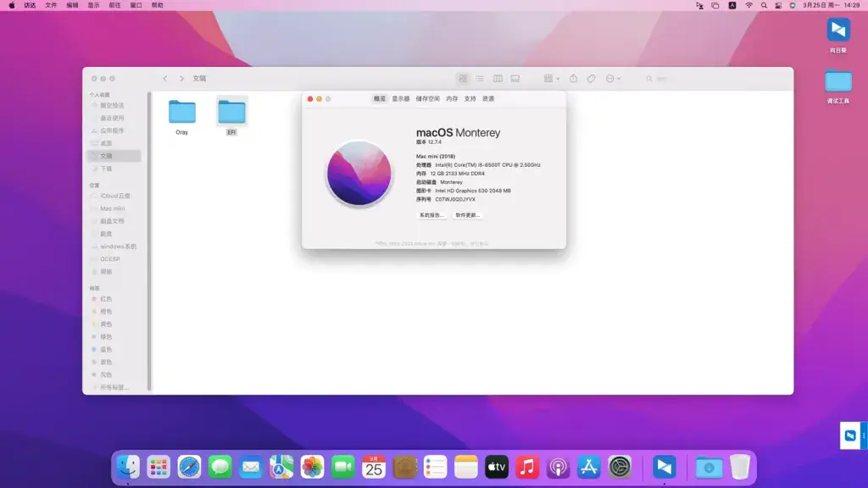This screenshot has width=868, height=488.
Task: Open the 前往 menu
Action: (x=114, y=5)
